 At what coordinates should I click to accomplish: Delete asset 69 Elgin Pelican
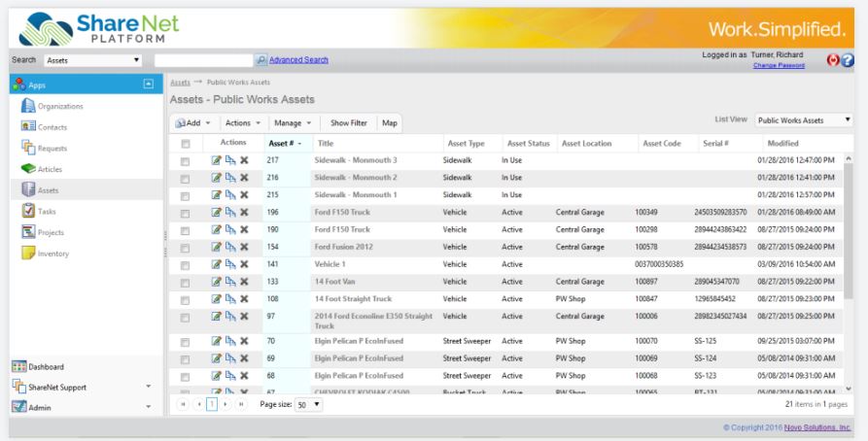click(244, 358)
